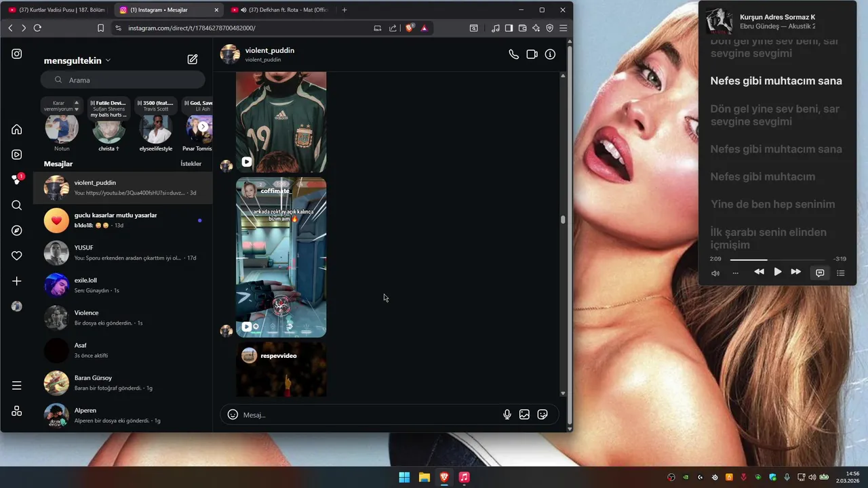
Task: Open the media control music note icon
Action: tap(495, 28)
